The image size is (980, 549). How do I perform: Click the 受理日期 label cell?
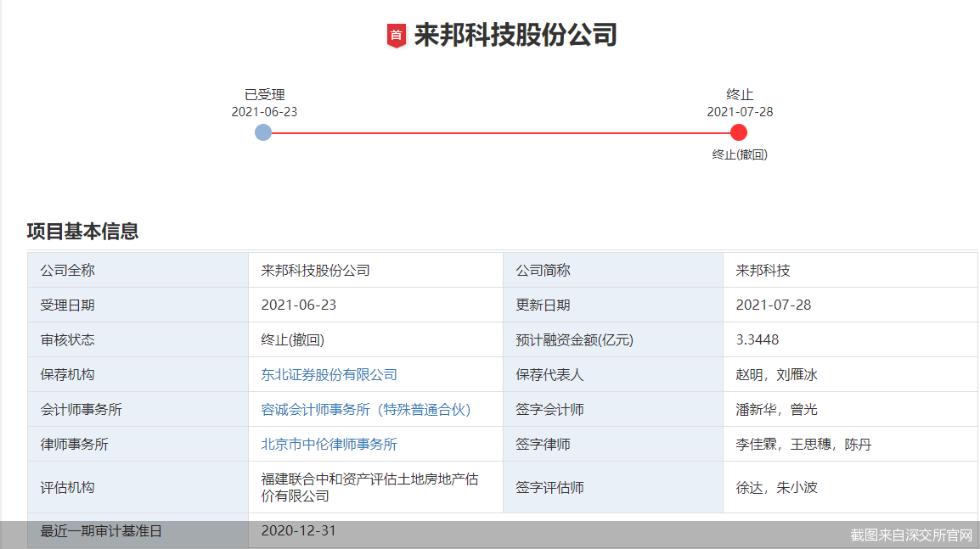138,305
